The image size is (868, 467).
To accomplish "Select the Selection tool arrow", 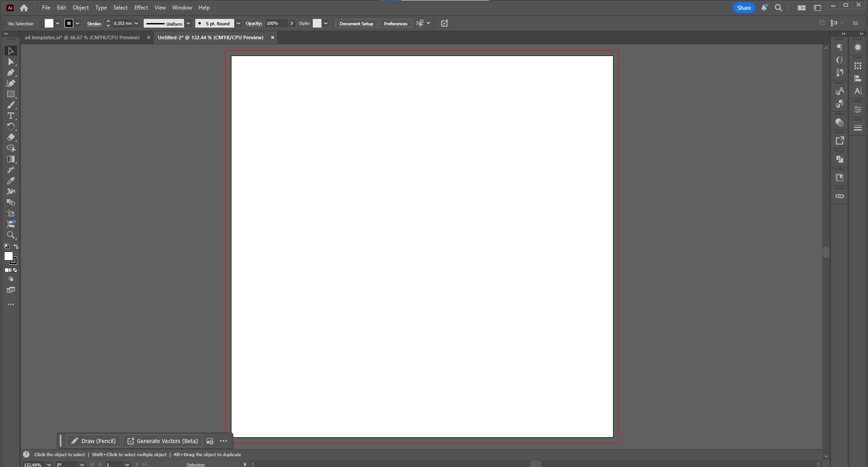I will [x=11, y=51].
